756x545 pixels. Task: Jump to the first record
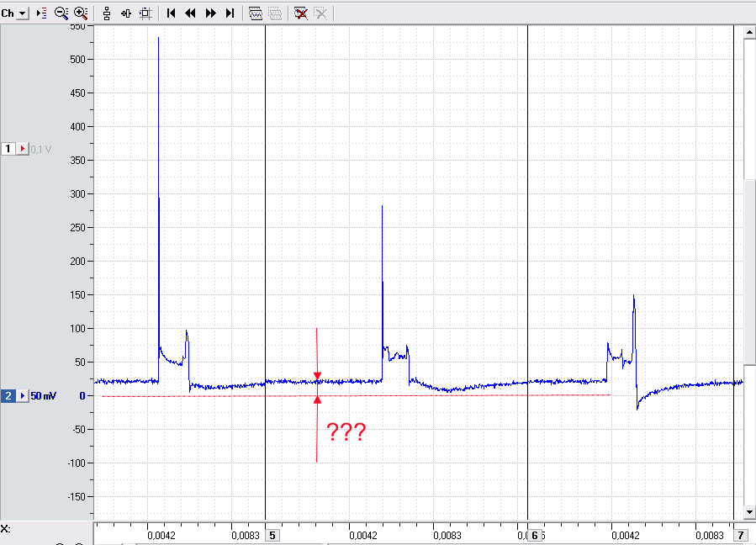(x=171, y=13)
